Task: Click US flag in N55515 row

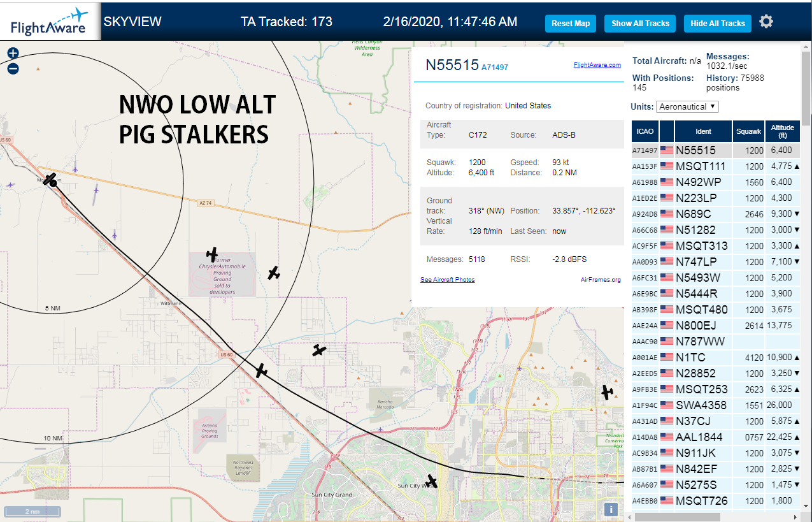Action: [667, 150]
